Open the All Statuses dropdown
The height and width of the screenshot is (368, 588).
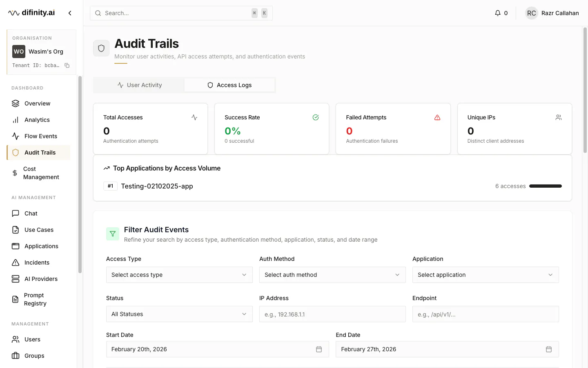point(179,314)
